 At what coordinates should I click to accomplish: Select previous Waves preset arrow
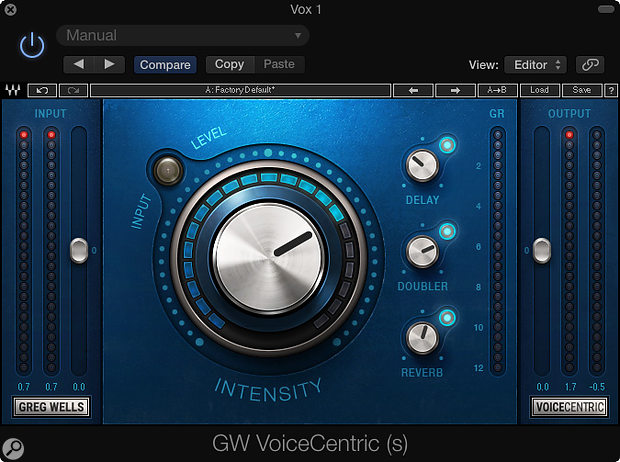(x=413, y=90)
